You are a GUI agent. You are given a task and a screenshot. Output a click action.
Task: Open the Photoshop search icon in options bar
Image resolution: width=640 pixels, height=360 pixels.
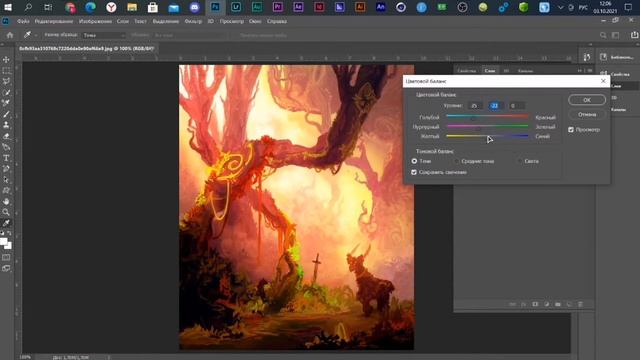pos(603,36)
